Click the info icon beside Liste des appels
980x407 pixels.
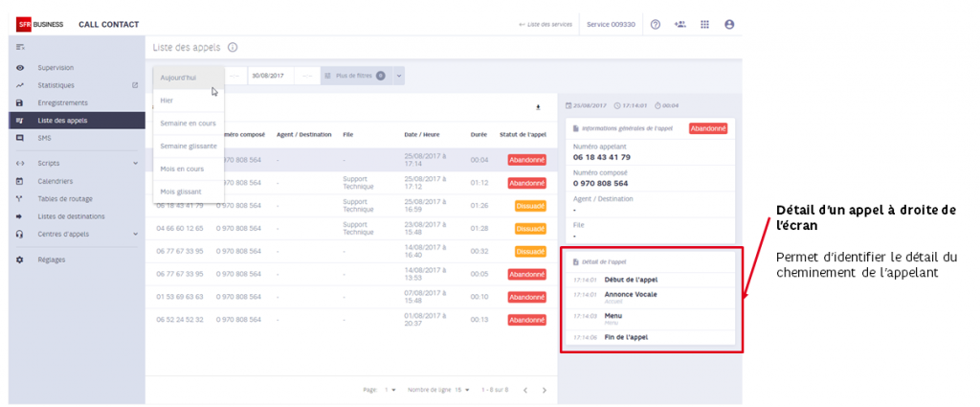(x=233, y=48)
